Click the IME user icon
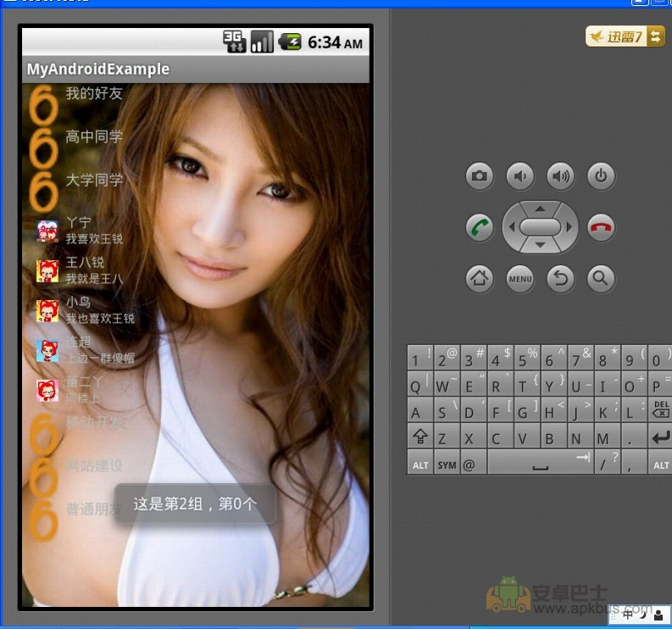 pyautogui.click(x=658, y=615)
